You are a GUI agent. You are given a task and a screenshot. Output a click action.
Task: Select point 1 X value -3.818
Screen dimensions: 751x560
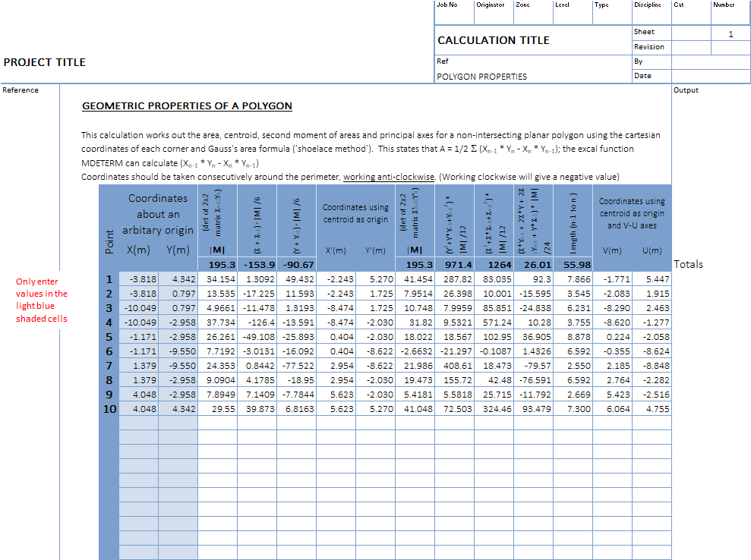[x=138, y=279]
